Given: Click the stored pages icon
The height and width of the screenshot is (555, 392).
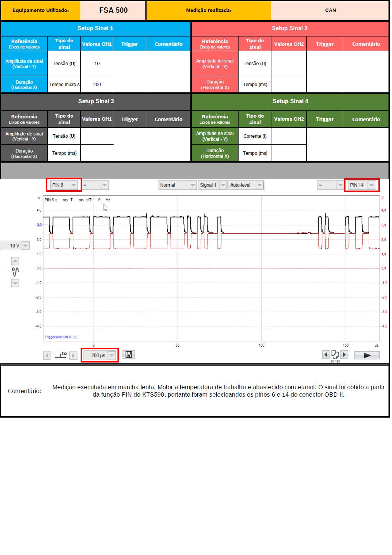Looking at the screenshot, I should 335,354.
